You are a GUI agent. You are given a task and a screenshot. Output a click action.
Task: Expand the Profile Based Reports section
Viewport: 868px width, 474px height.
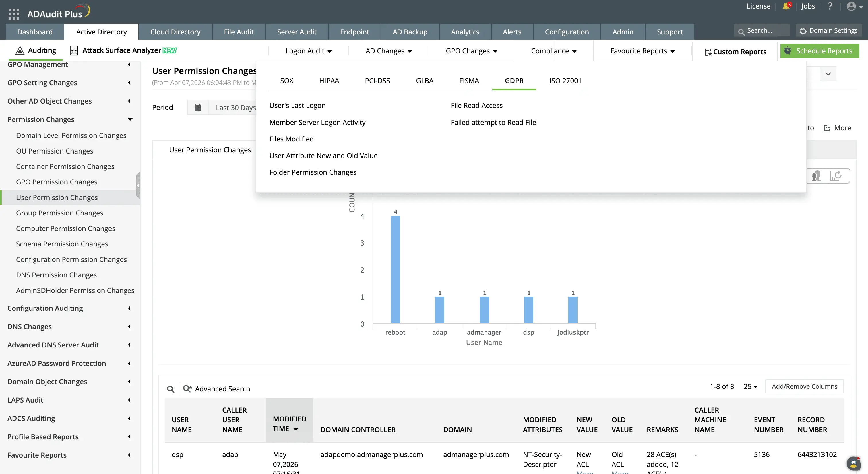[x=70, y=437]
